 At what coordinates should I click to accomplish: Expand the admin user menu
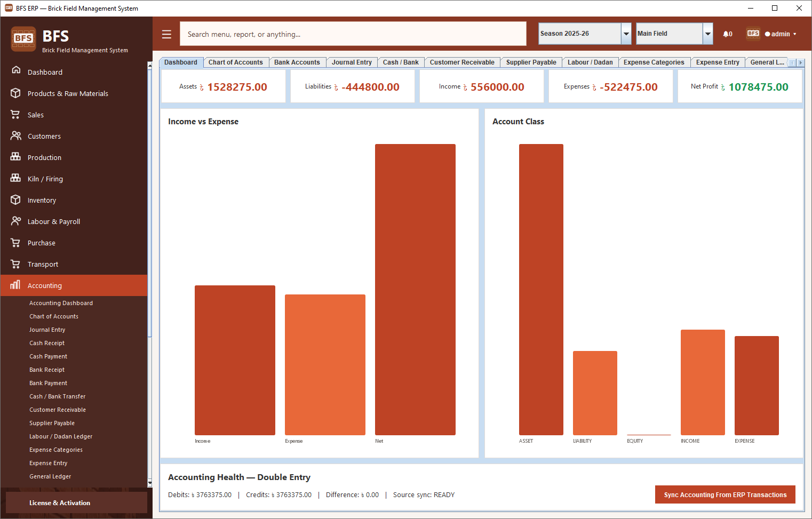pyautogui.click(x=781, y=34)
